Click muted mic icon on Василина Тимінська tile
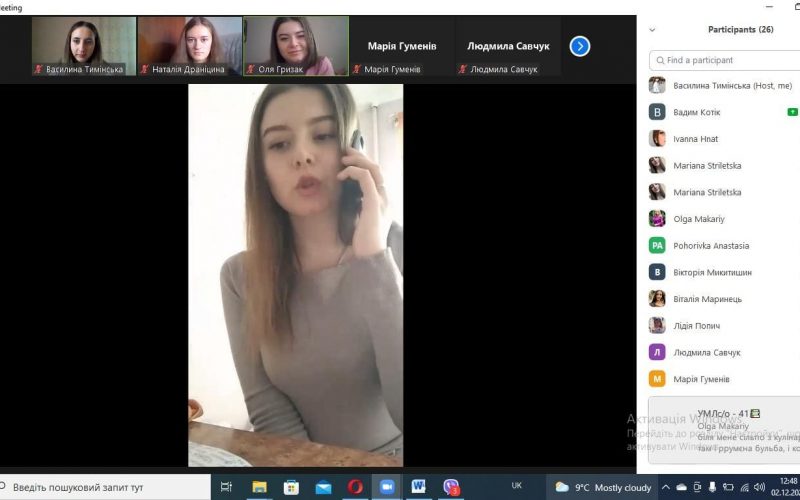 click(x=39, y=70)
